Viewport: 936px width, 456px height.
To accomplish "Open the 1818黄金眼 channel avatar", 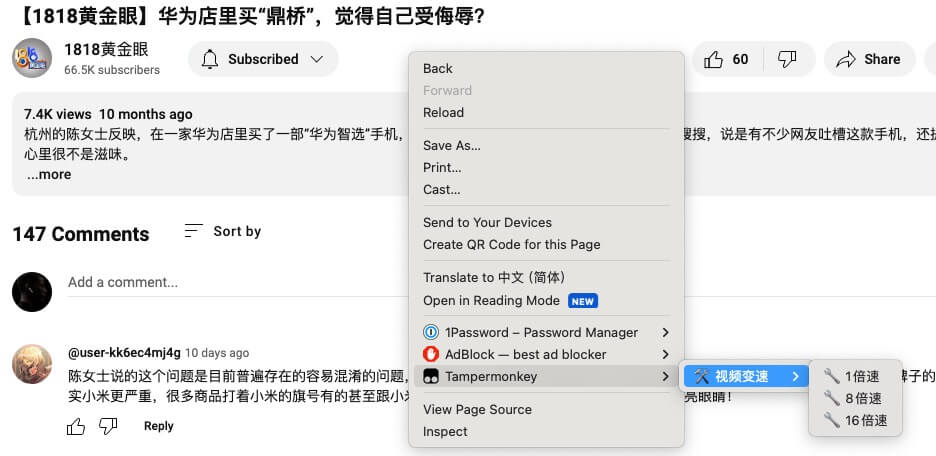I will coord(32,58).
